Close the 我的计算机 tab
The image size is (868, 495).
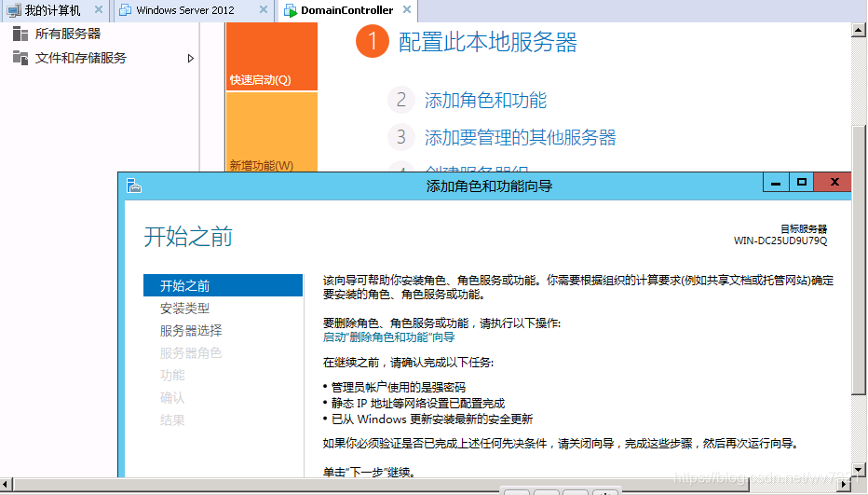(x=99, y=9)
